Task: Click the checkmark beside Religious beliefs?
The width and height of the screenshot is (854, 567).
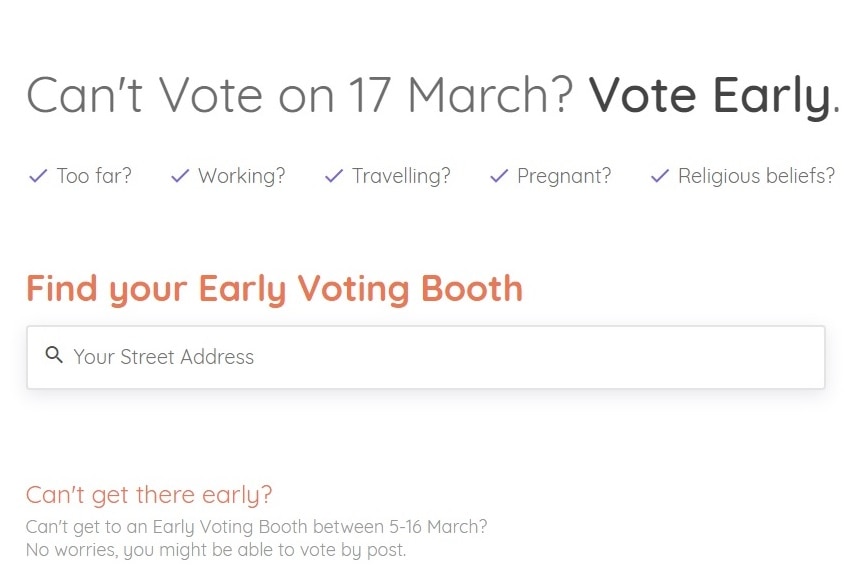Action: 660,176
